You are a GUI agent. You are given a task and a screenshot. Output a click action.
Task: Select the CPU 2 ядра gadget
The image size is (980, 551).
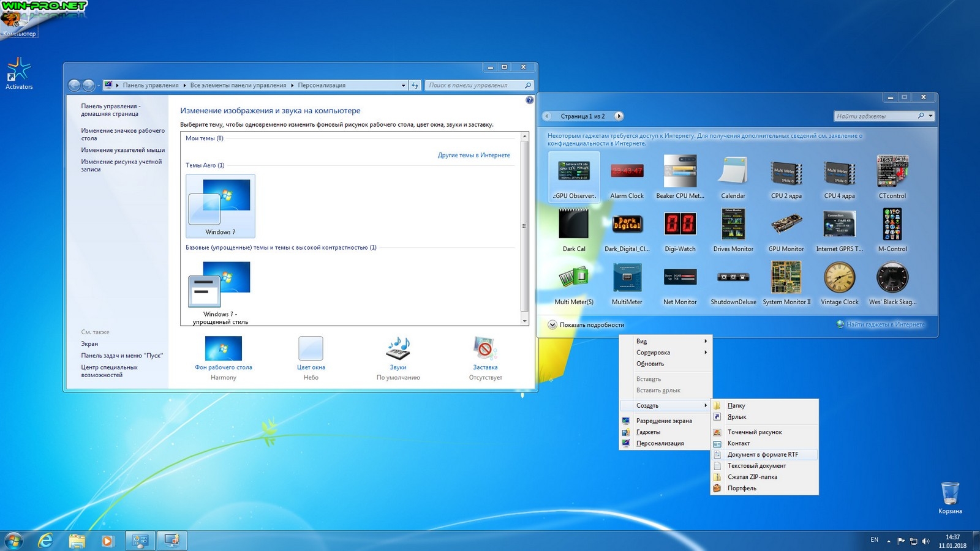786,176
